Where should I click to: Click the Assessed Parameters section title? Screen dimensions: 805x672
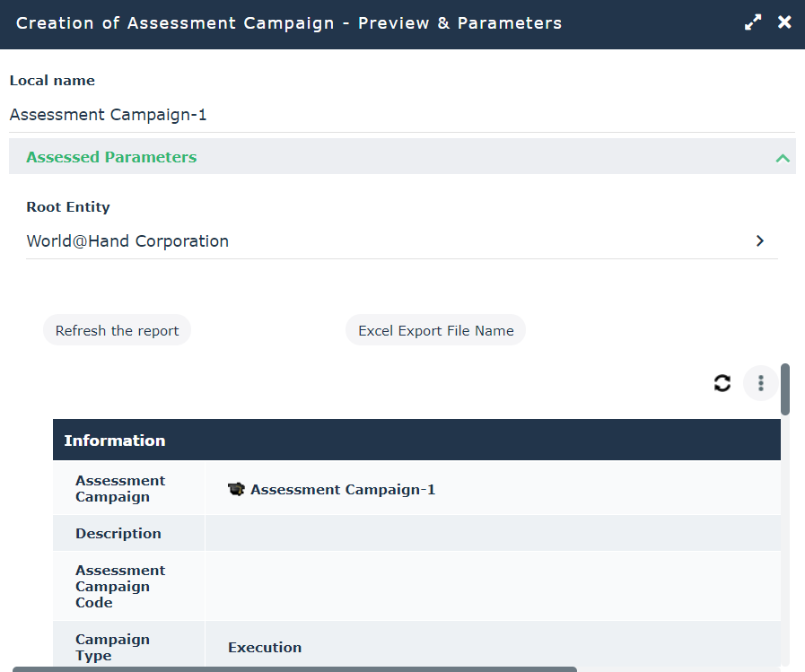coord(111,157)
